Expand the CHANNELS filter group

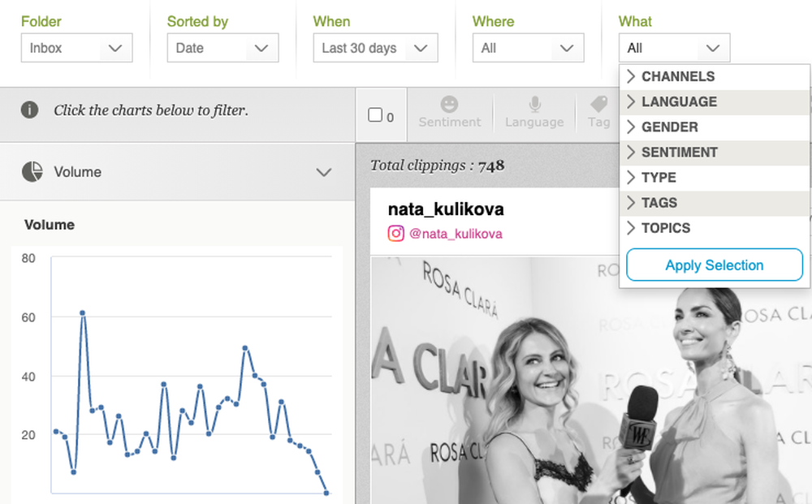(677, 76)
